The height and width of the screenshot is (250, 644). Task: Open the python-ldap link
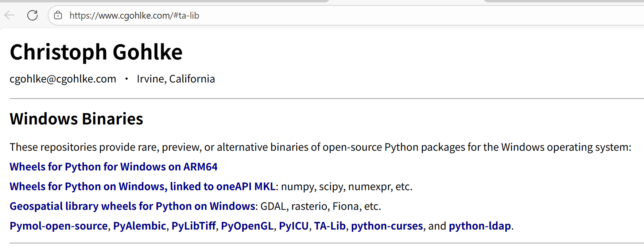(x=480, y=226)
